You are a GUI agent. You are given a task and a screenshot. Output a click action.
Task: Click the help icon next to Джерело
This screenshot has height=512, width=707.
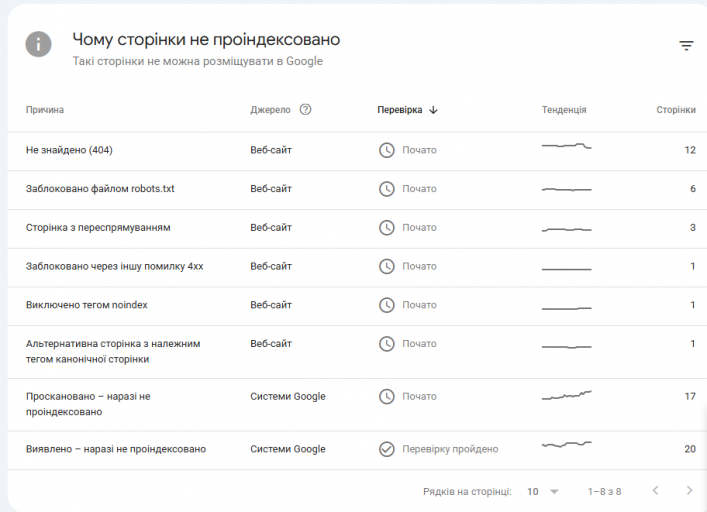coord(305,110)
